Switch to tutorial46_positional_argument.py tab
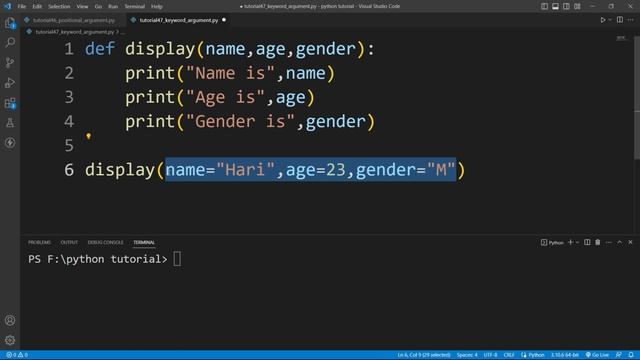640x360 pixels. (x=74, y=20)
